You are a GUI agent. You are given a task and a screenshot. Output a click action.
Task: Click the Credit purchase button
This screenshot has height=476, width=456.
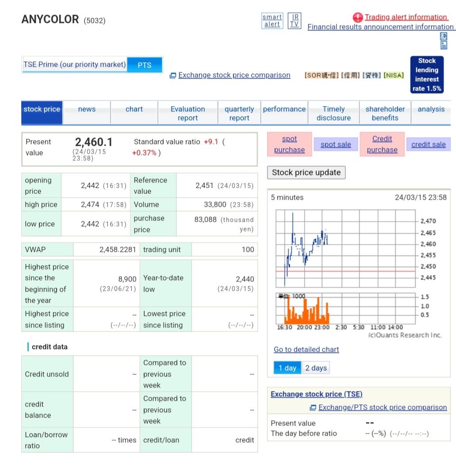click(382, 144)
